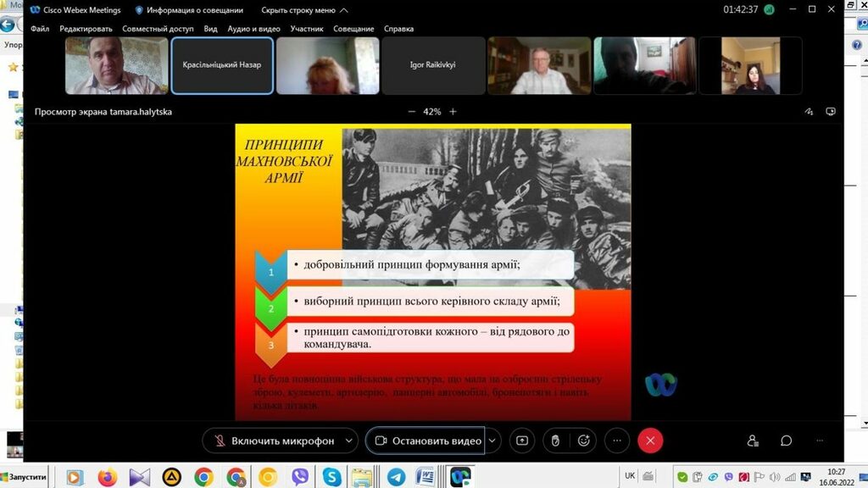The height and width of the screenshot is (488, 868).
Task: Open the Аудио и видео menu
Action: click(x=253, y=29)
